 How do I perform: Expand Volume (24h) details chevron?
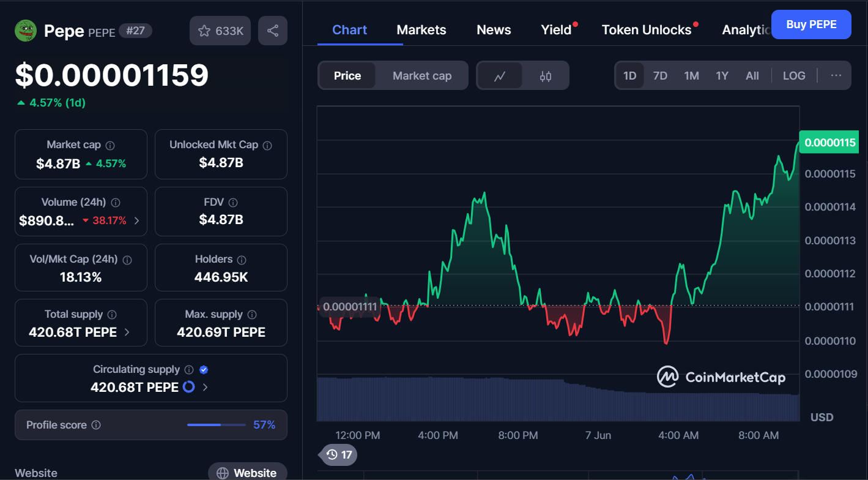coord(136,220)
